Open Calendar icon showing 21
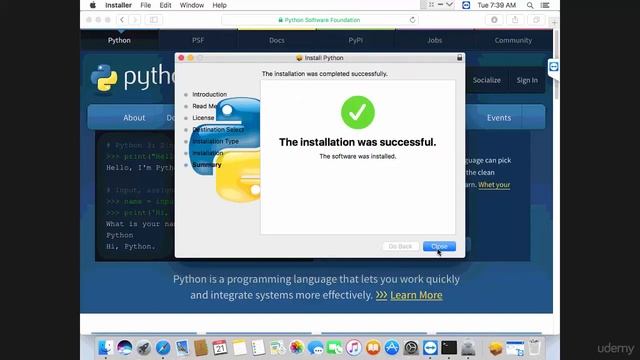 point(220,348)
